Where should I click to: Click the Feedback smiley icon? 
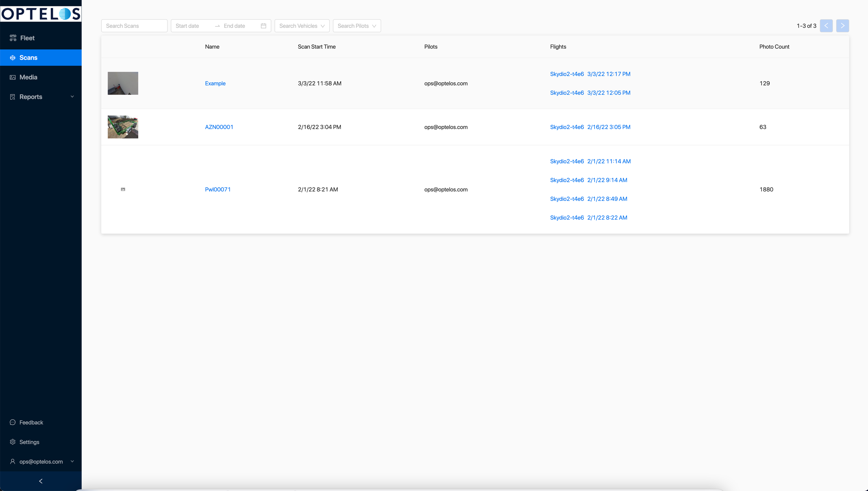click(x=13, y=422)
